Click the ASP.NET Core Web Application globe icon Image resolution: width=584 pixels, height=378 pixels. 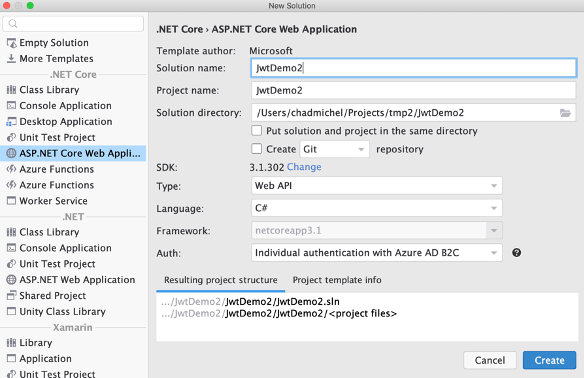12,153
